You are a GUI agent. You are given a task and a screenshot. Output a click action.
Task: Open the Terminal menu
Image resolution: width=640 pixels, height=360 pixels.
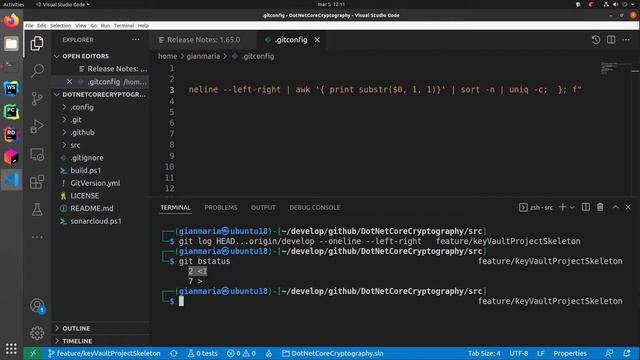pos(124,25)
